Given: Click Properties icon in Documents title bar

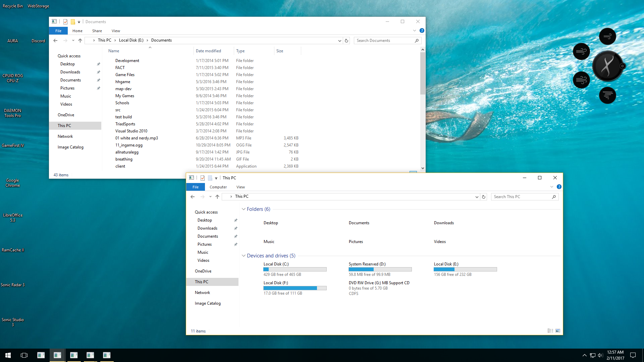Looking at the screenshot, I should (65, 22).
